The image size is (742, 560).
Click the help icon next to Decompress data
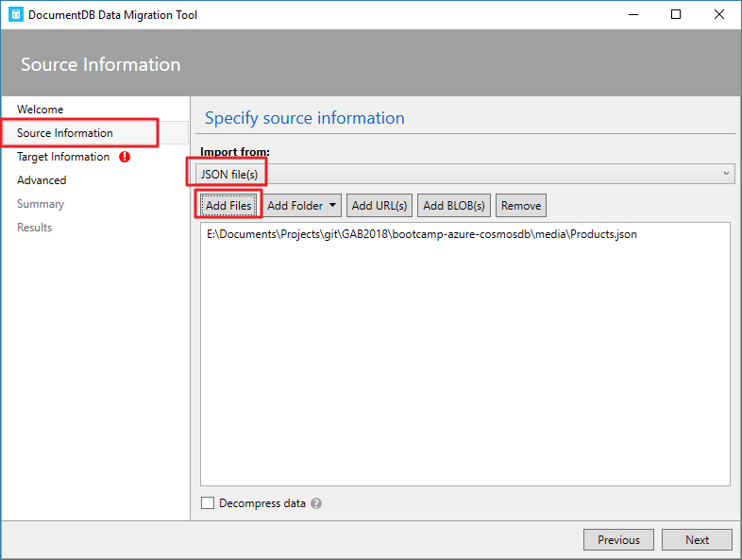[316, 503]
